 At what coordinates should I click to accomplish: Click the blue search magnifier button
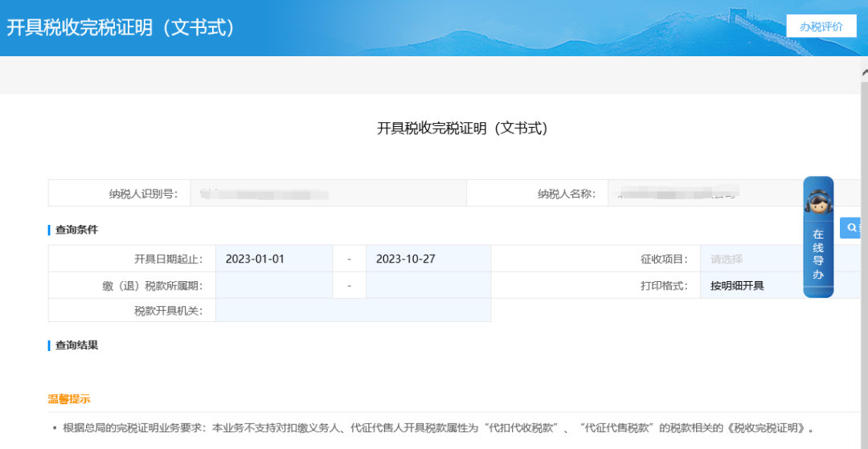[x=851, y=228]
